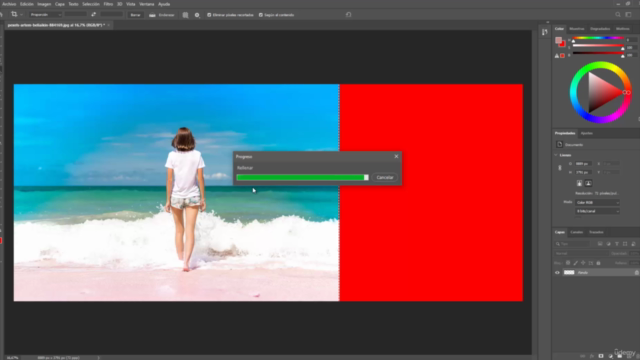Screen dimensions: 640x360
Task: Set portrait orientation in Propiedades
Action: (579, 183)
